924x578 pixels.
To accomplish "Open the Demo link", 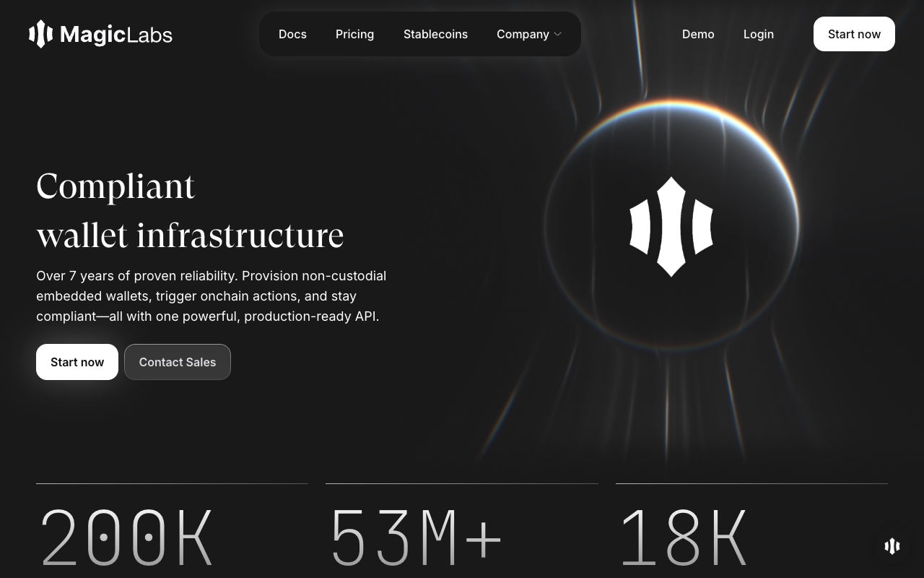I will pyautogui.click(x=698, y=34).
